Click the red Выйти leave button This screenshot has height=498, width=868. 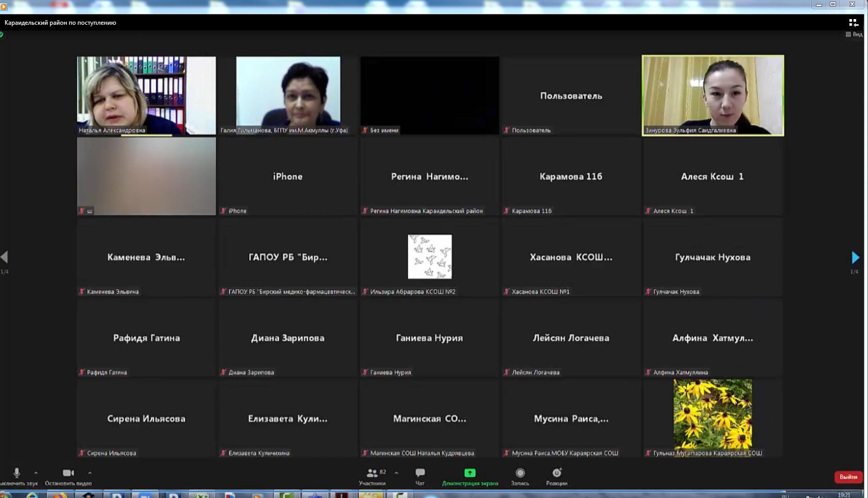[x=848, y=477]
